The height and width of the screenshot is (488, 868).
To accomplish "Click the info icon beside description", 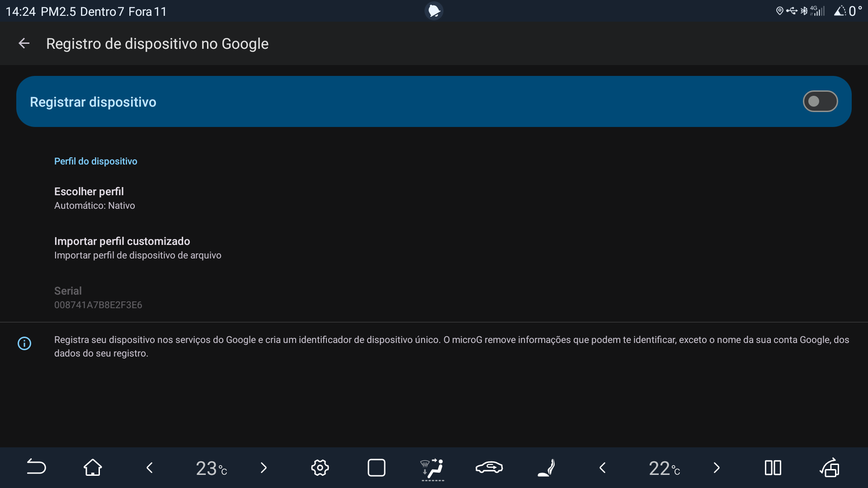I will pyautogui.click(x=24, y=343).
